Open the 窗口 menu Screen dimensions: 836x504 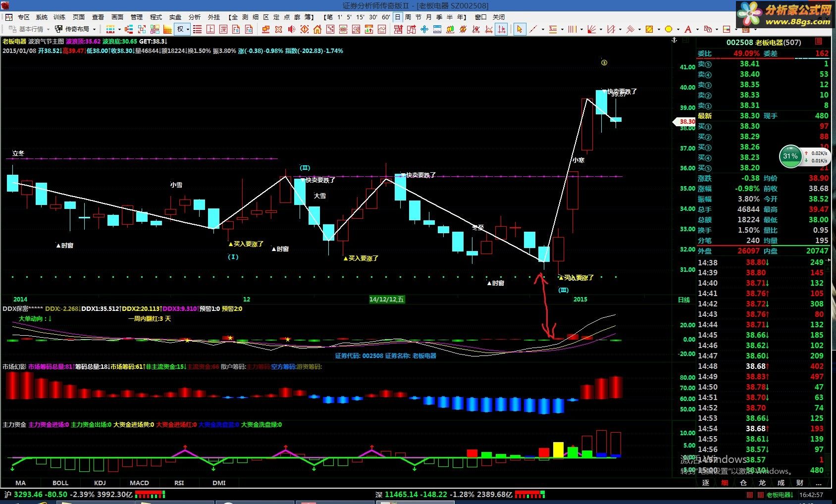point(480,17)
